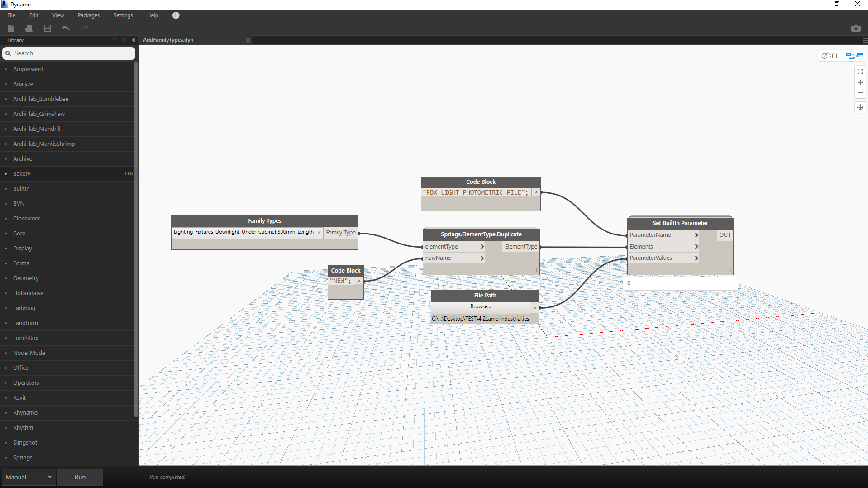The width and height of the screenshot is (868, 488).
Task: Expand the Geometry library category
Action: pyautogui.click(x=68, y=278)
